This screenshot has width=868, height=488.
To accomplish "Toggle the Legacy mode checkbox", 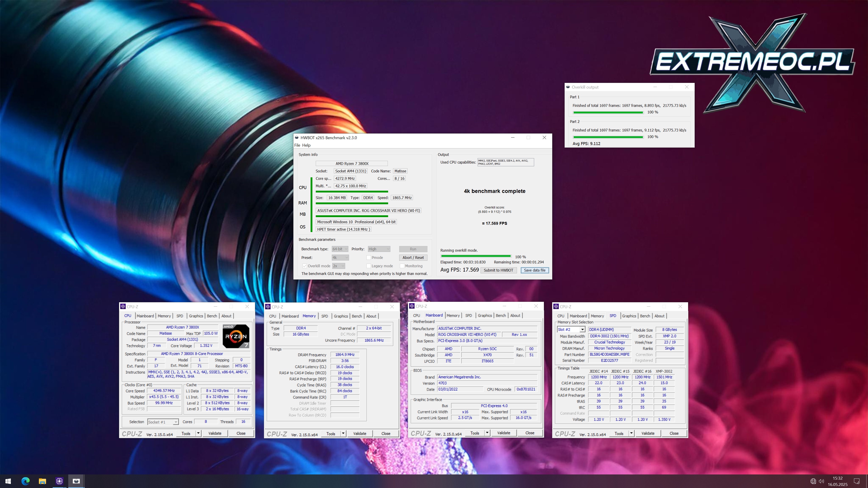I will point(369,266).
